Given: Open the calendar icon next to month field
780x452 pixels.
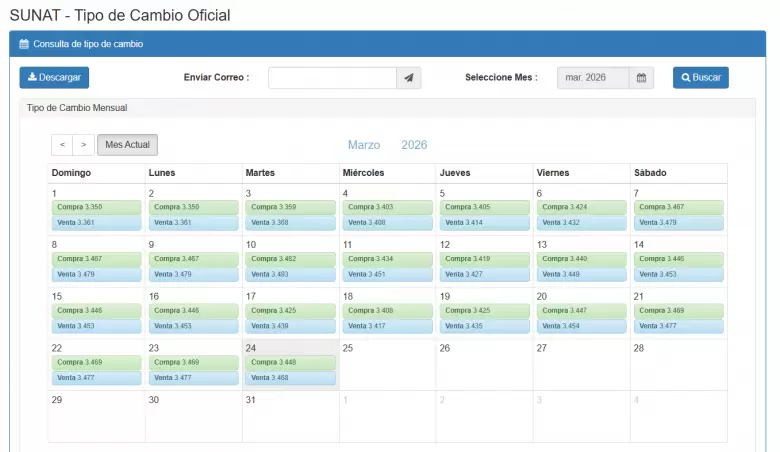Looking at the screenshot, I should click(641, 78).
